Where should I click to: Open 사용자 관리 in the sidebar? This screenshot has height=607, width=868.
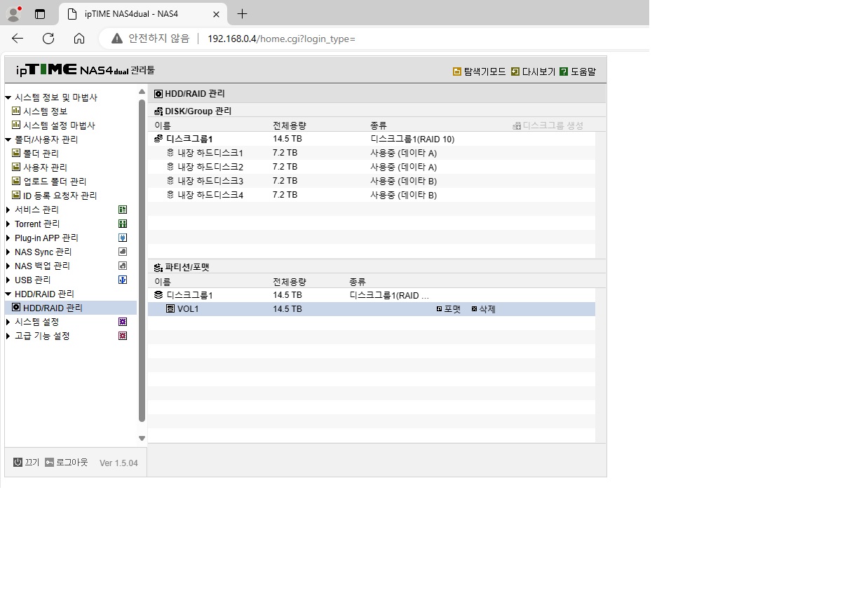tap(45, 168)
